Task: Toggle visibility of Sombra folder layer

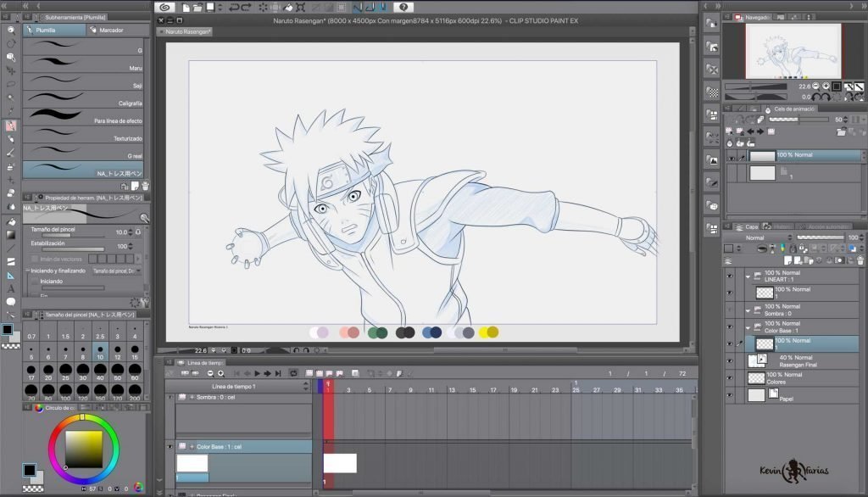Action: tap(730, 310)
